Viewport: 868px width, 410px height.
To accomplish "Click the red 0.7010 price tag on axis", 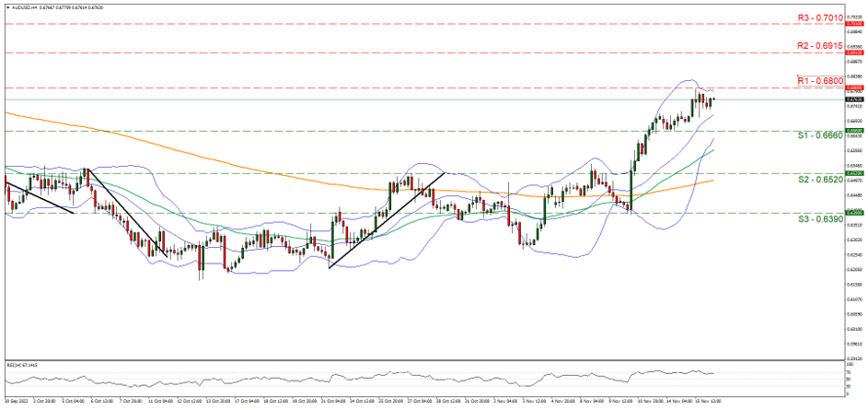I will coord(853,24).
